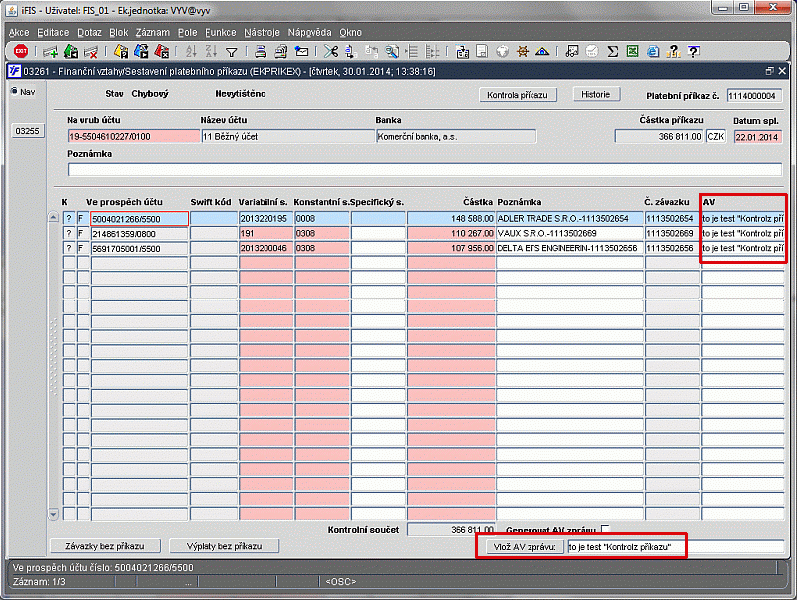Click note cell DELTA EFS ENGINEERIN-1113502656
797x600 pixels.
tap(570, 248)
